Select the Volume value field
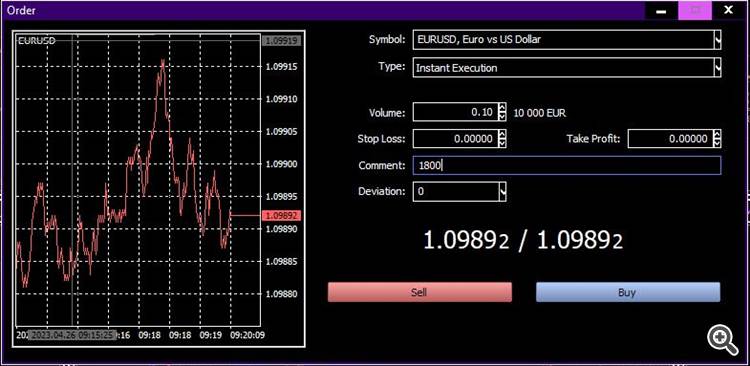This screenshot has height=366, width=750. [455, 112]
